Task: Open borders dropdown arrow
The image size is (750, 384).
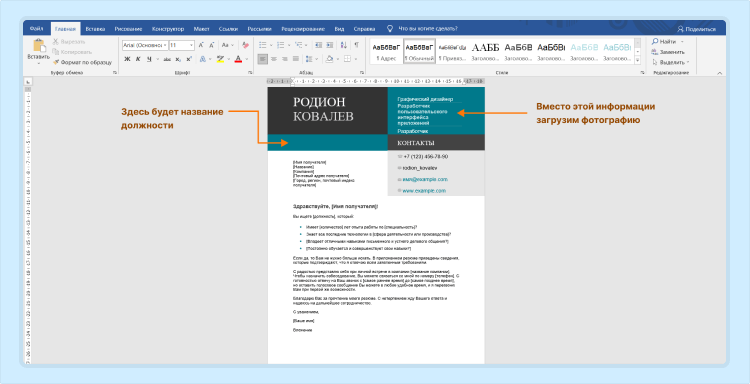Action: click(x=356, y=59)
